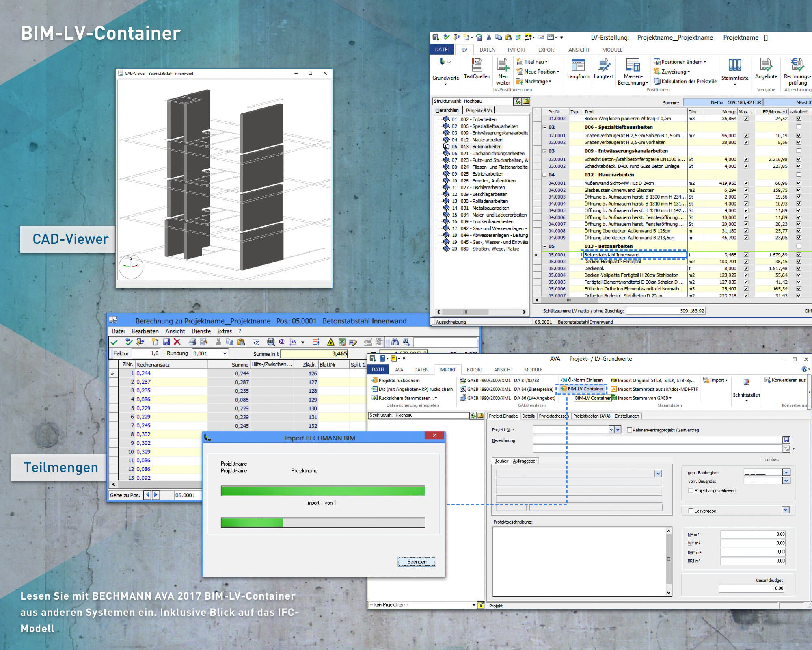Open Langform view icon
This screenshot has width=812, height=650.
coord(578,65)
